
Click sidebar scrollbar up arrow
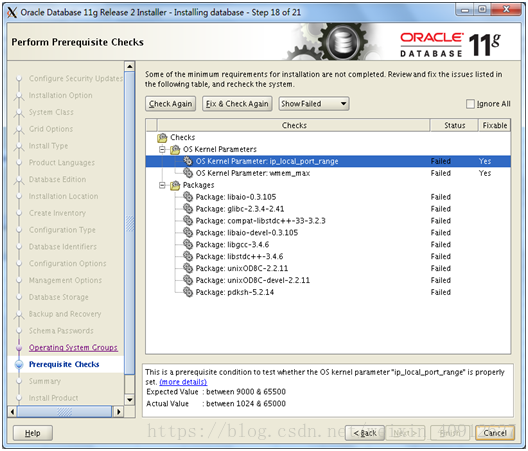[130, 66]
